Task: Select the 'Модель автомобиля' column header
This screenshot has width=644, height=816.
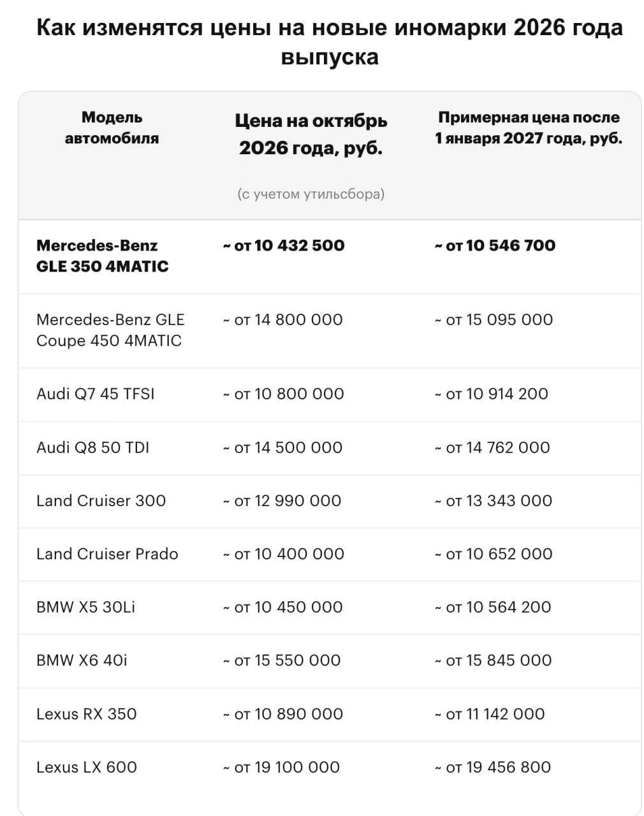Action: (x=112, y=127)
